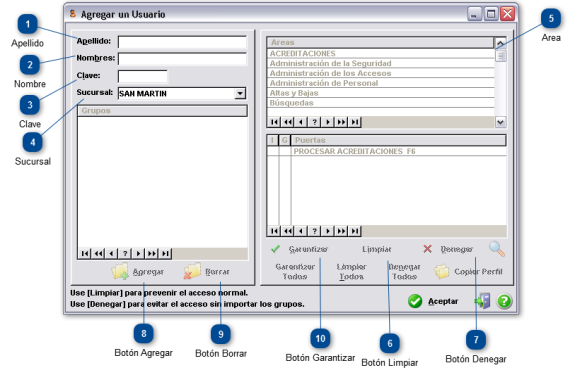Click the search ? button in Puertas navigator

coord(314,231)
